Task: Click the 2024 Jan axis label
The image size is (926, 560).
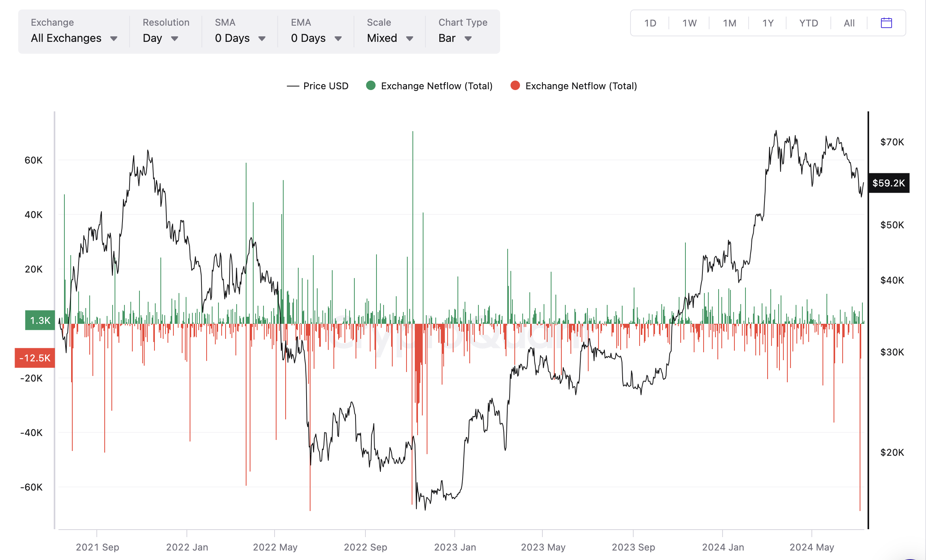Action: (x=723, y=547)
